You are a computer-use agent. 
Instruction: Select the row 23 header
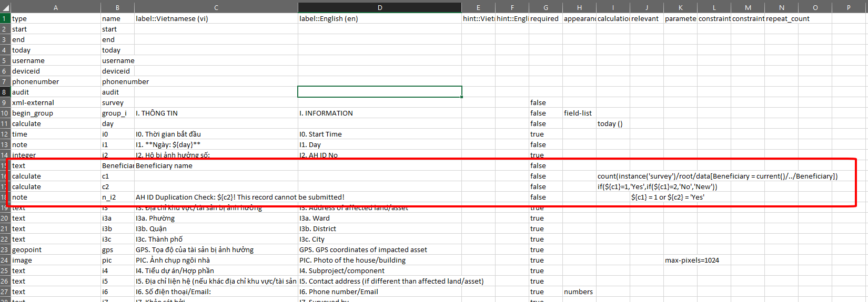(x=5, y=249)
